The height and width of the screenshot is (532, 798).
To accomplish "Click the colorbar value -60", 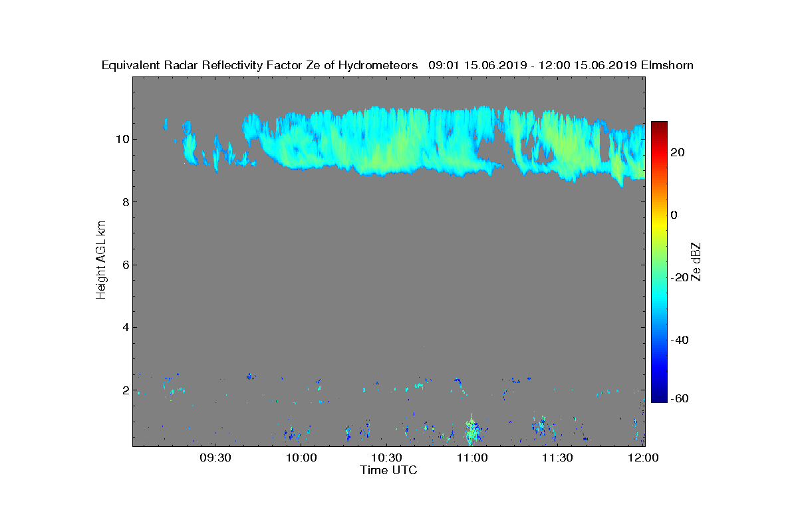I will tap(679, 398).
